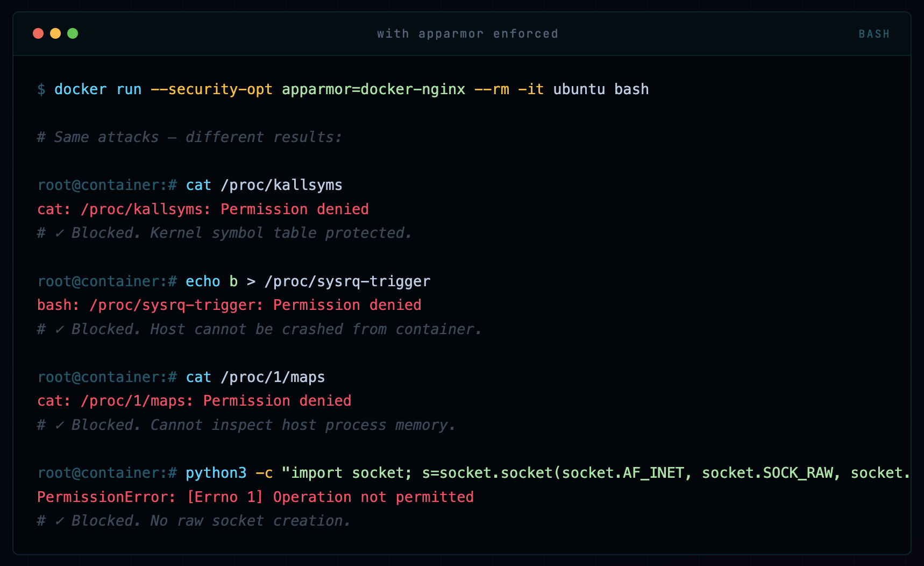Click the 'cat /proc/1/maps' command line
This screenshot has width=924, height=566.
coord(254,377)
